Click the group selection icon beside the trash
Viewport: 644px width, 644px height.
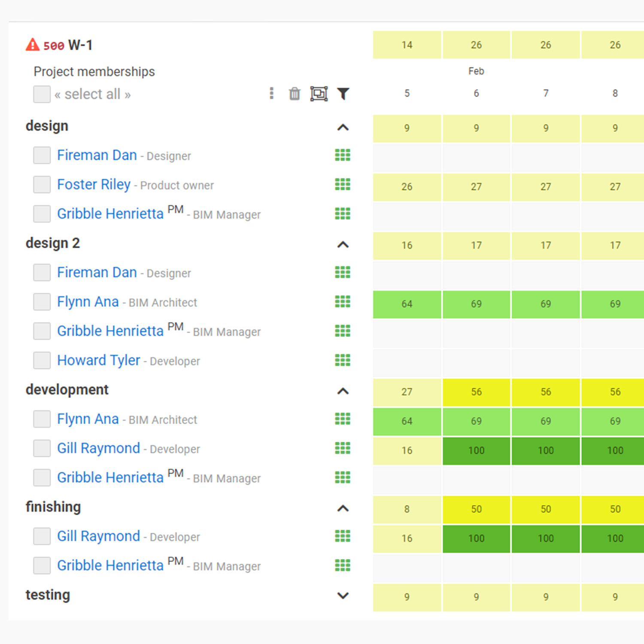point(319,94)
